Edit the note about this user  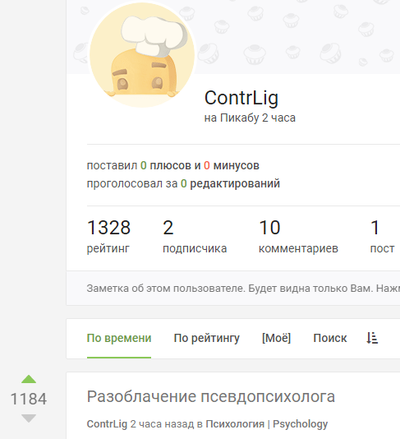tap(243, 288)
